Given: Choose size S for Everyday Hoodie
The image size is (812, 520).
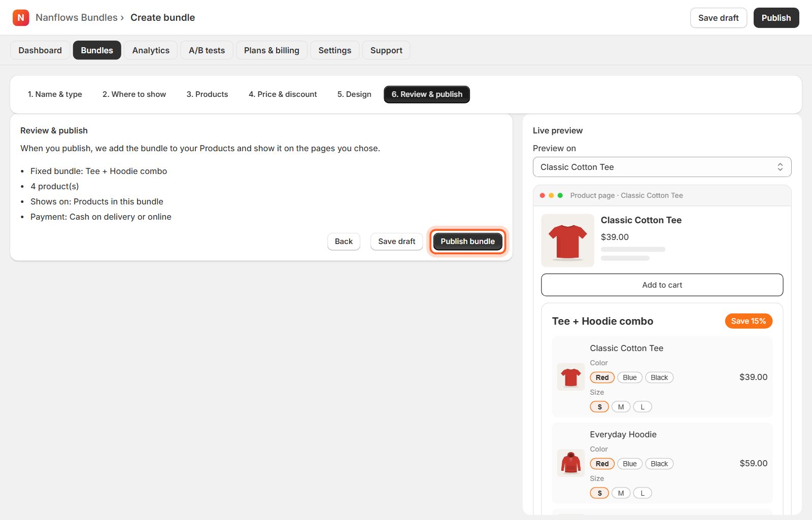Looking at the screenshot, I should pos(599,493).
